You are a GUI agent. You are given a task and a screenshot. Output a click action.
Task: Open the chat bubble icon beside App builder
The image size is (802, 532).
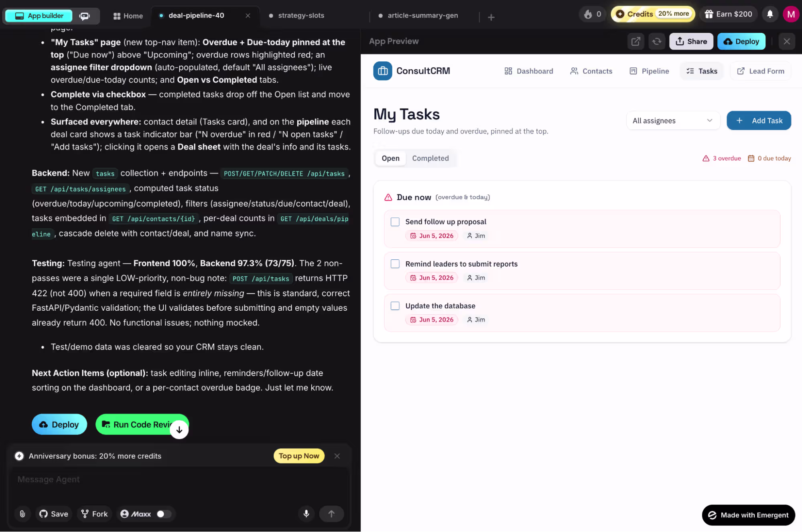click(x=85, y=16)
